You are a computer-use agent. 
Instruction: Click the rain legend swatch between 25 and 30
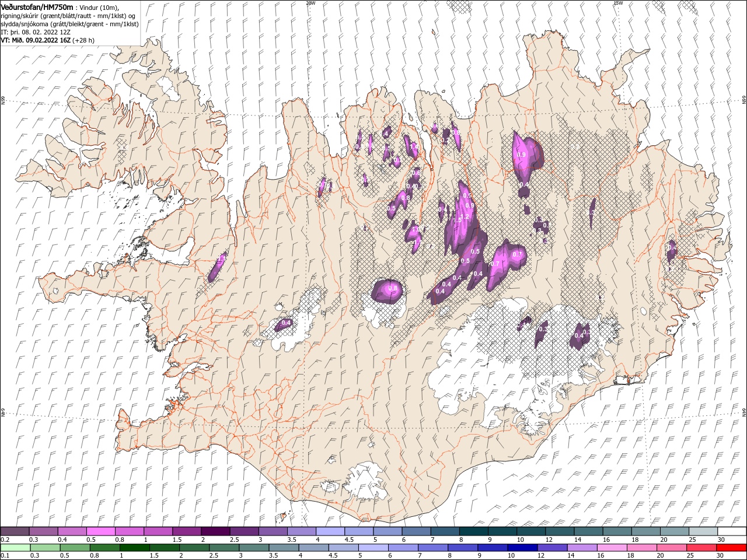click(x=701, y=548)
